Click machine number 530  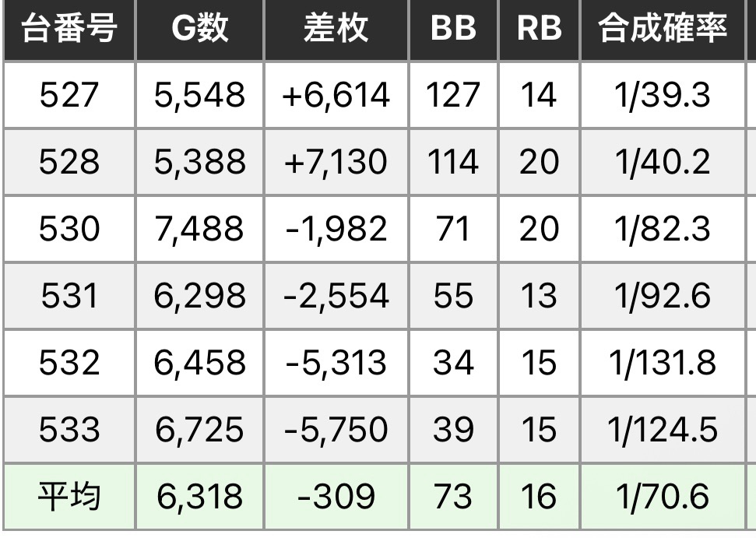69,229
